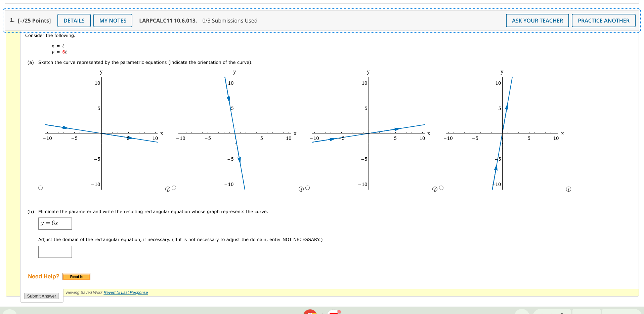This screenshot has height=314, width=644.
Task: Click ASK YOUR TEACHER
Action: [537, 21]
